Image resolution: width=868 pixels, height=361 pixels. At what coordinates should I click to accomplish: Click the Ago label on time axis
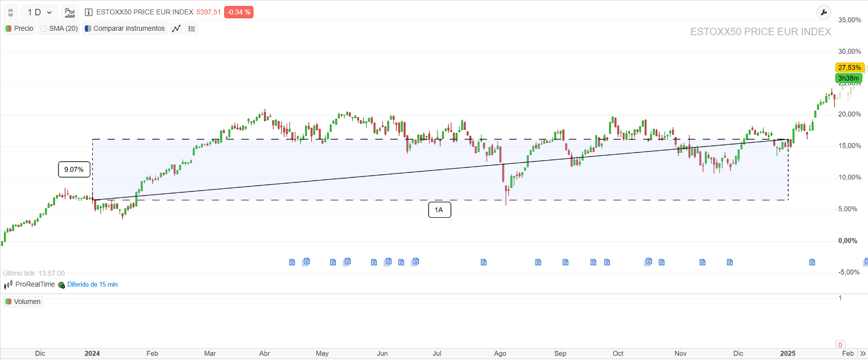(x=500, y=354)
